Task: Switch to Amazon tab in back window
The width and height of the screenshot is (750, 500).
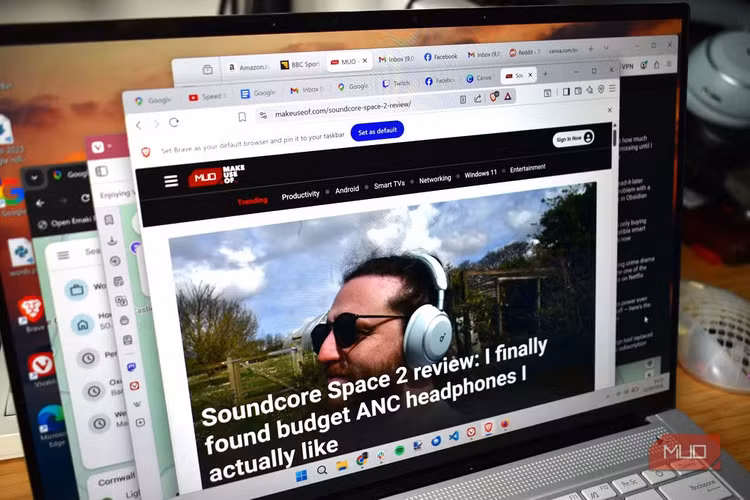Action: [x=248, y=67]
